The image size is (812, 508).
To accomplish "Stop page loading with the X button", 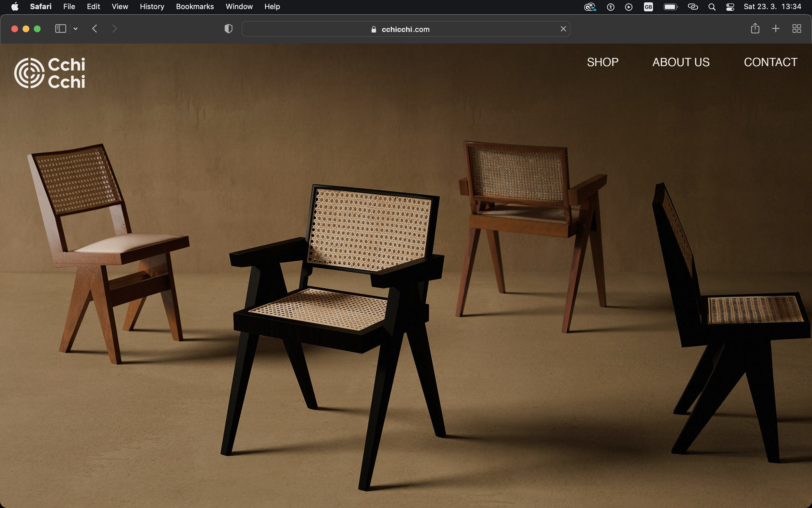I will coord(563,29).
